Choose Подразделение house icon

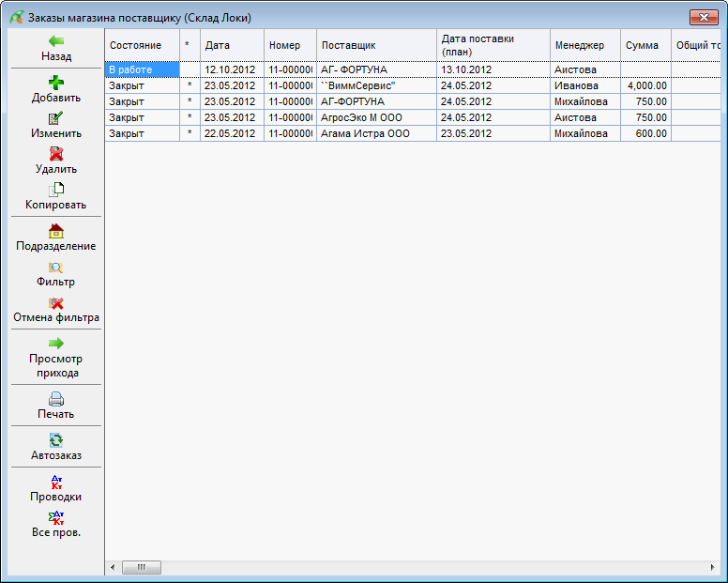pyautogui.click(x=56, y=231)
